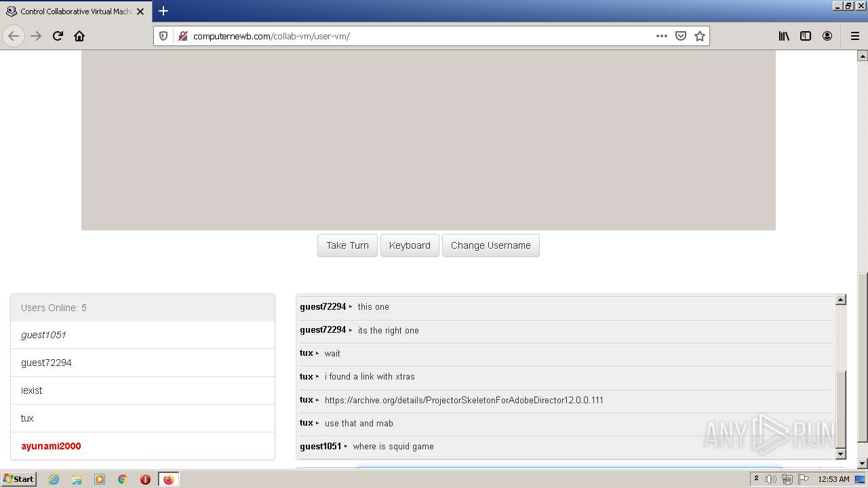Image resolution: width=868 pixels, height=488 pixels.
Task: Click tux's 'wait' chat message
Action: point(332,354)
